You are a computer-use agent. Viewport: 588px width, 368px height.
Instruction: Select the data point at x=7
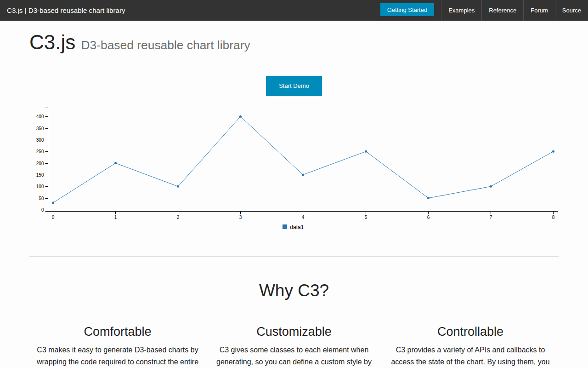pyautogui.click(x=491, y=186)
